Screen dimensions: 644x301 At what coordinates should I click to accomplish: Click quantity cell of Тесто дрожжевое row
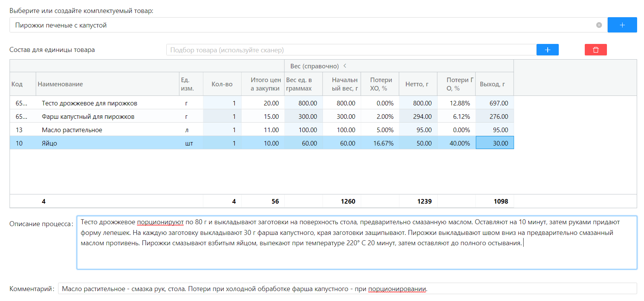click(x=222, y=103)
